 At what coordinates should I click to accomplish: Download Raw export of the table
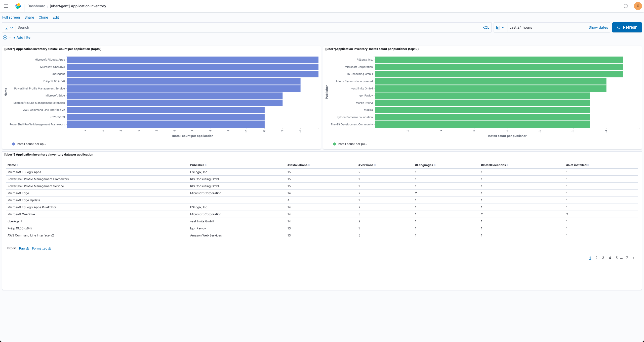coord(24,248)
